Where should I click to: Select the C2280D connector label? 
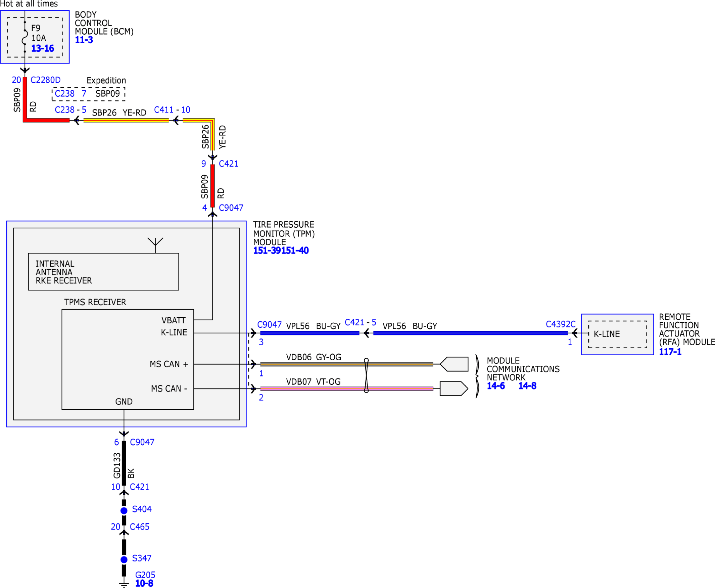point(46,80)
